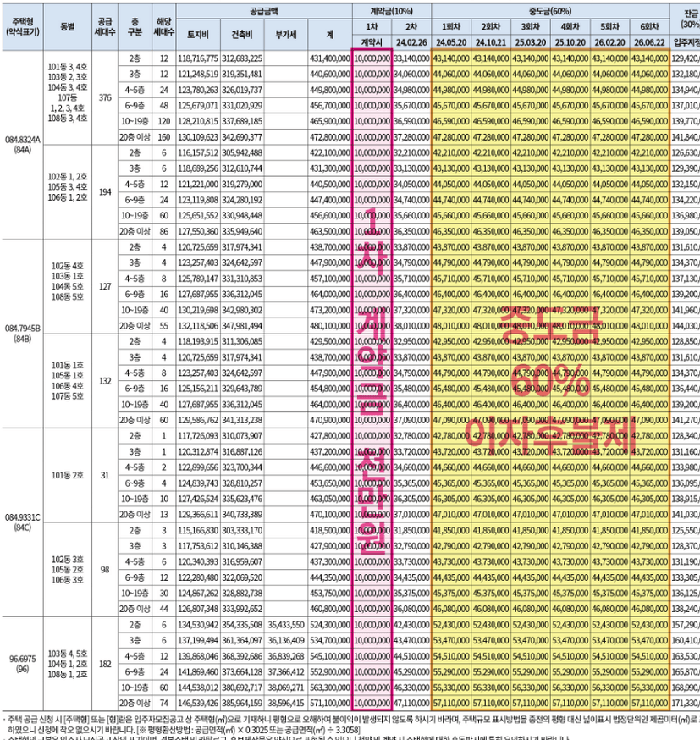
Task: Click total price '431,400,000'
Action: tap(330, 58)
